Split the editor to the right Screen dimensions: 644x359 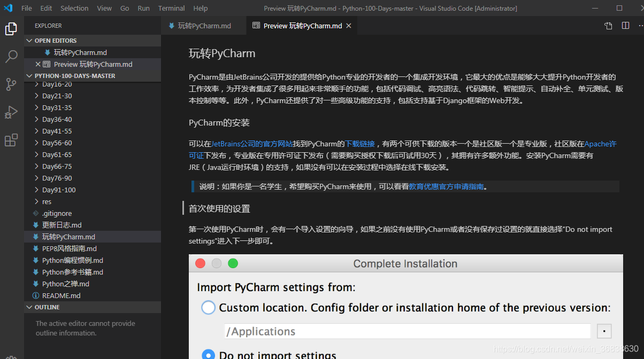click(x=625, y=26)
